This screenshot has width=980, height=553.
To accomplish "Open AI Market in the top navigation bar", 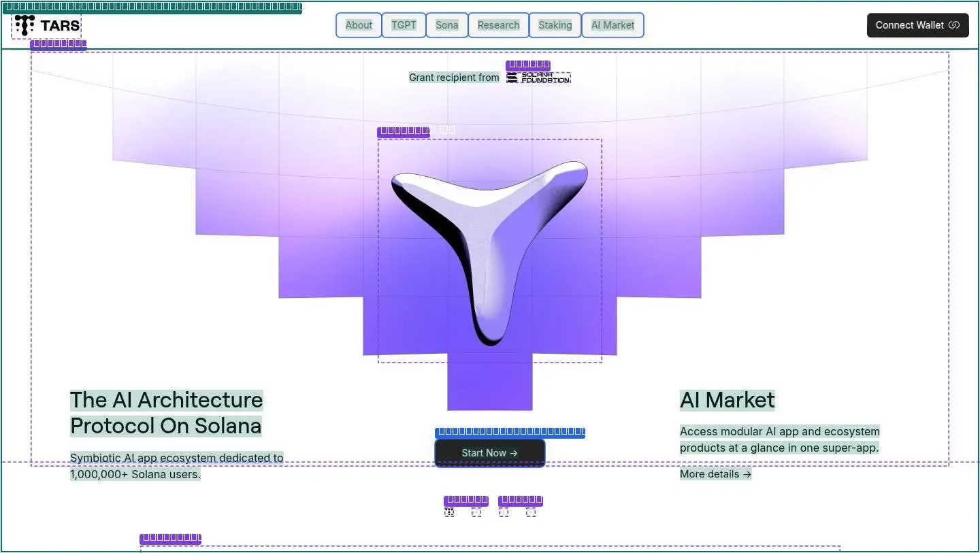I will coord(612,25).
